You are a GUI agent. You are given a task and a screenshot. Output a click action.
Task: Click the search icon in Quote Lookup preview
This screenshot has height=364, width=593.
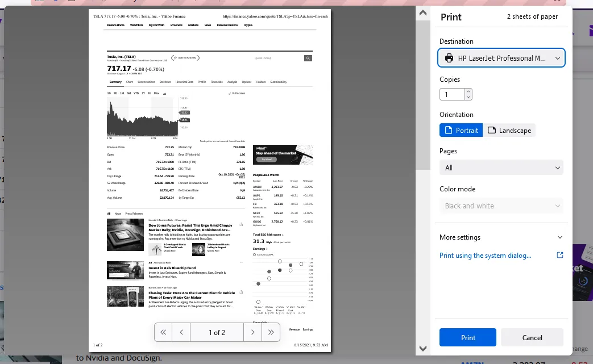point(308,58)
